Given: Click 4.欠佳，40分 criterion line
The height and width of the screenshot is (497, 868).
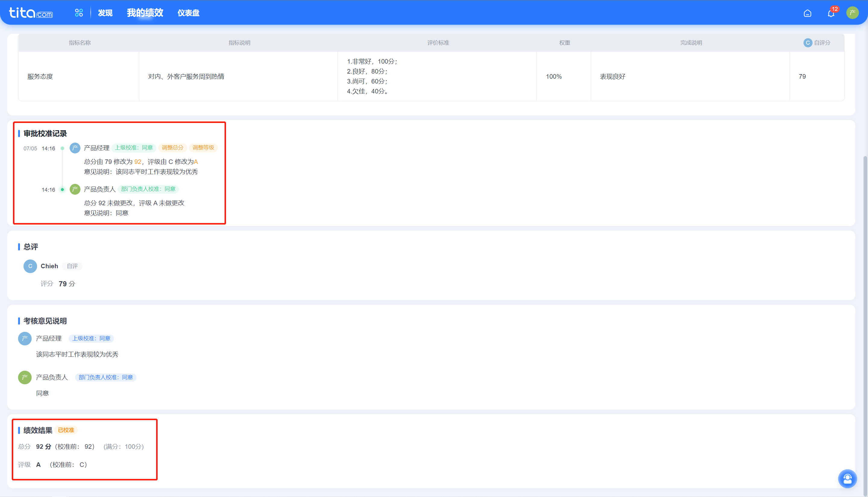Looking at the screenshot, I should tap(368, 91).
